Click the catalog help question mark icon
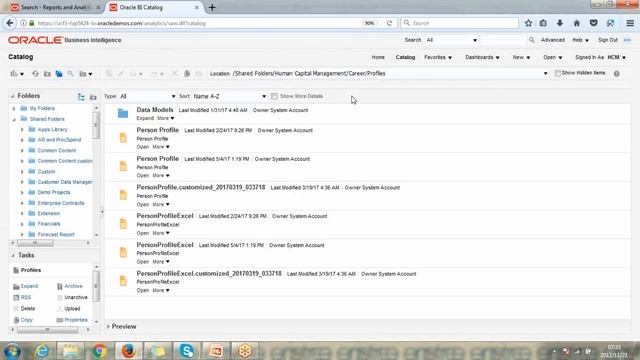 pyautogui.click(x=616, y=73)
